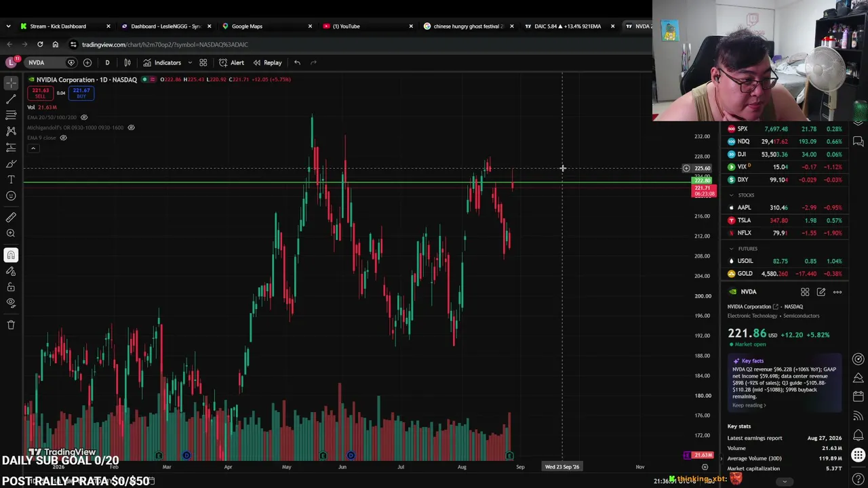
Task: Undo the last chart action
Action: click(297, 62)
